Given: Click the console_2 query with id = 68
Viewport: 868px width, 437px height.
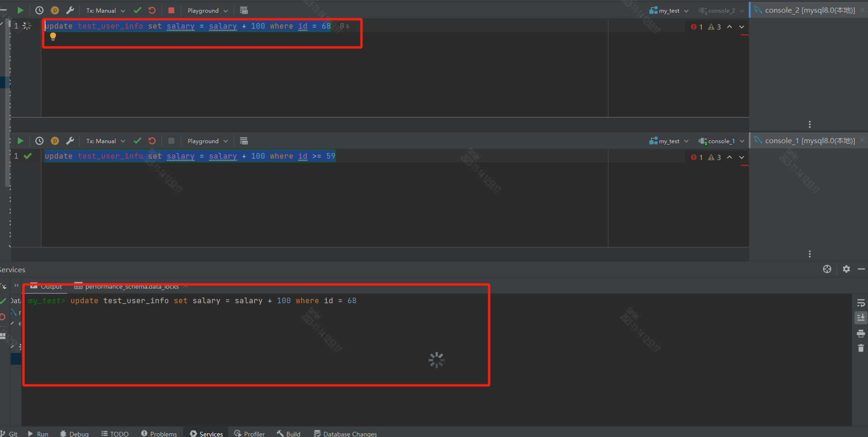Looking at the screenshot, I should pyautogui.click(x=188, y=26).
